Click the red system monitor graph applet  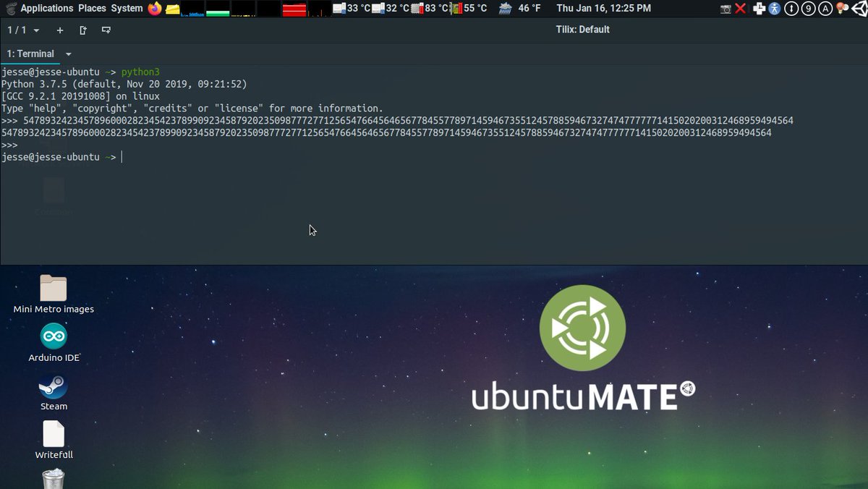tap(294, 9)
